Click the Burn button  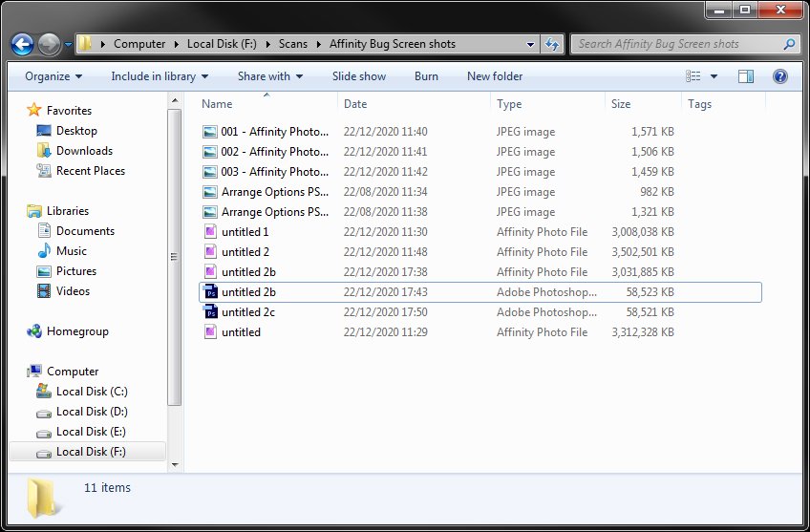tap(426, 76)
